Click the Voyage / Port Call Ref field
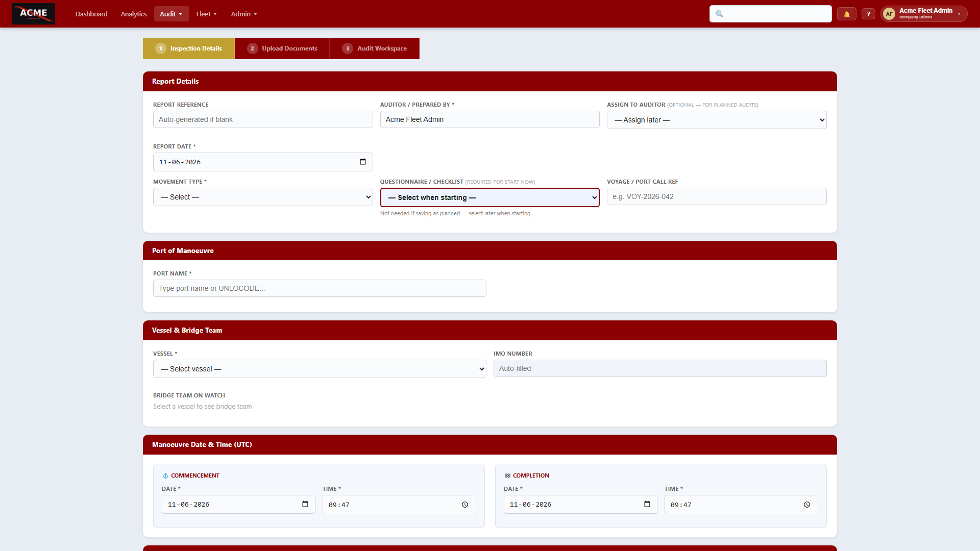 click(x=717, y=196)
